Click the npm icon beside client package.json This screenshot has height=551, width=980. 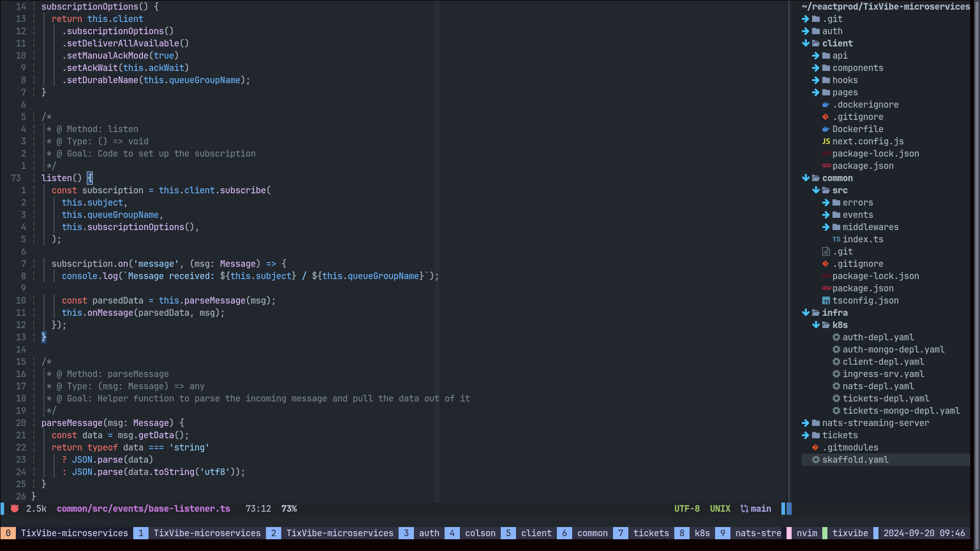pyautogui.click(x=826, y=166)
